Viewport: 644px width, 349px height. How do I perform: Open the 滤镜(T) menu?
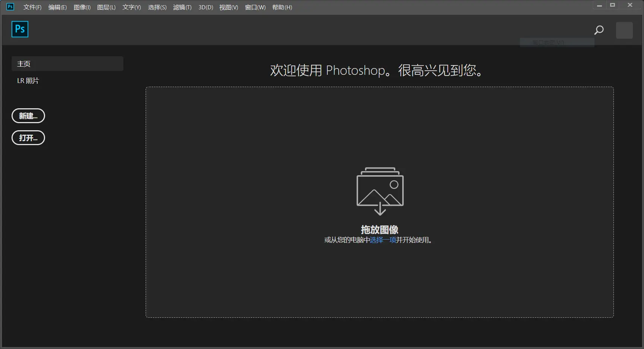pyautogui.click(x=183, y=7)
